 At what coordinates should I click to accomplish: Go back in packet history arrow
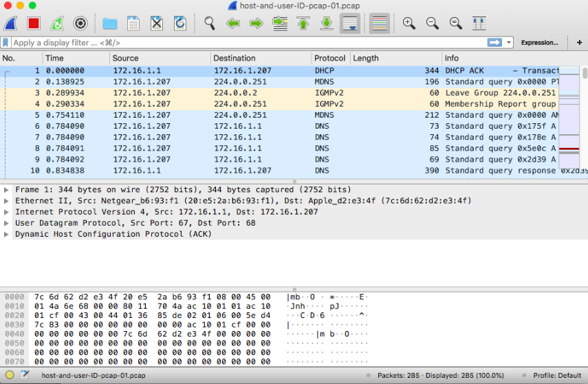coord(233,23)
